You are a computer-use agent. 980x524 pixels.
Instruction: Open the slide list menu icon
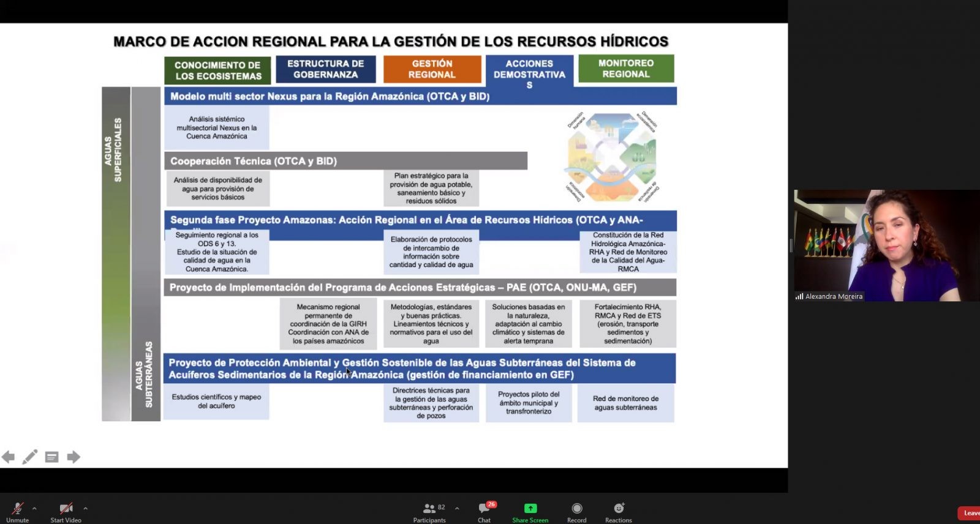(52, 457)
